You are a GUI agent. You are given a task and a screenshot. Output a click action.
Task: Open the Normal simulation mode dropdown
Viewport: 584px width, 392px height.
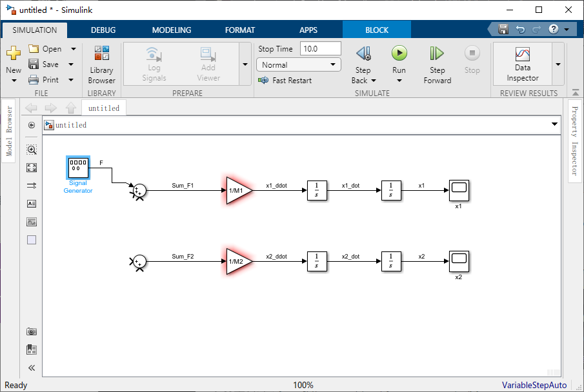point(299,64)
